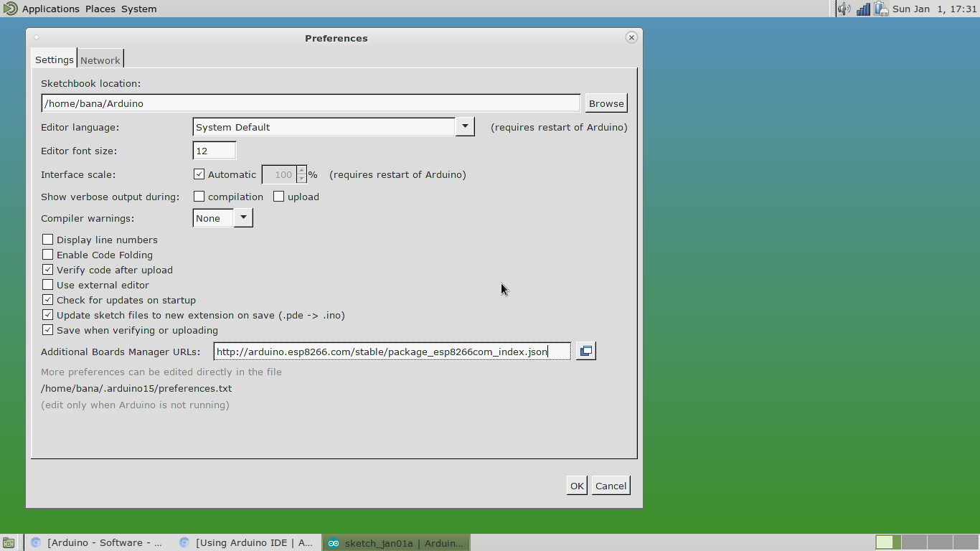The image size is (980, 551).
Task: Increase interface scale percentage with stepper arrow
Action: 301,171
